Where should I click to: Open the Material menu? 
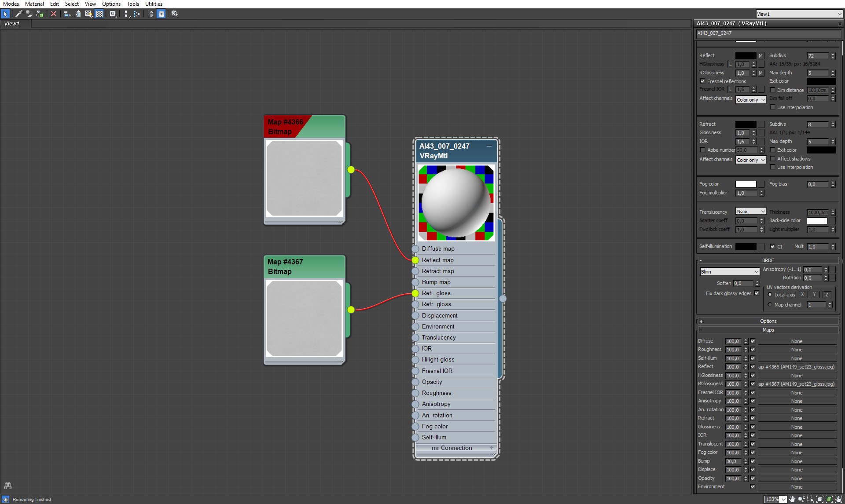[x=34, y=4]
